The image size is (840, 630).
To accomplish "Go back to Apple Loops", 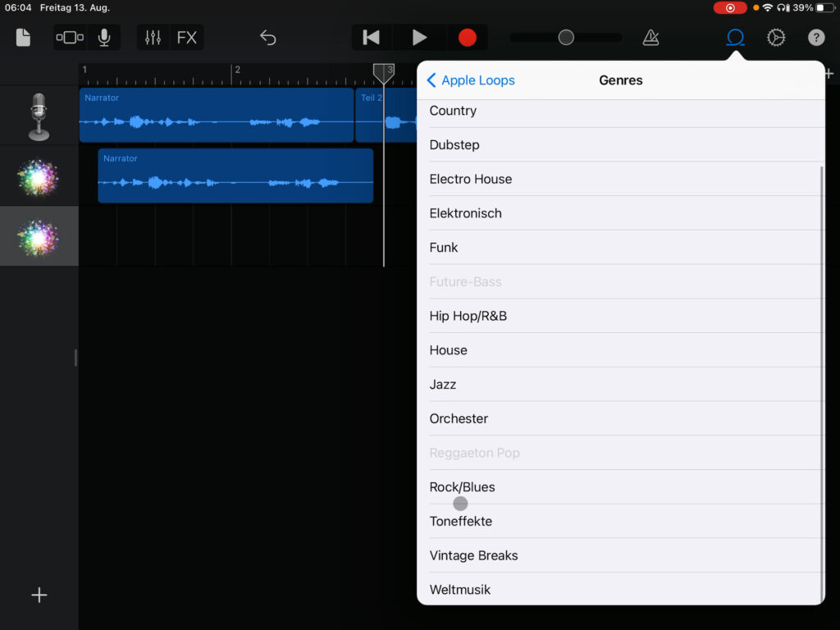I will click(x=471, y=80).
